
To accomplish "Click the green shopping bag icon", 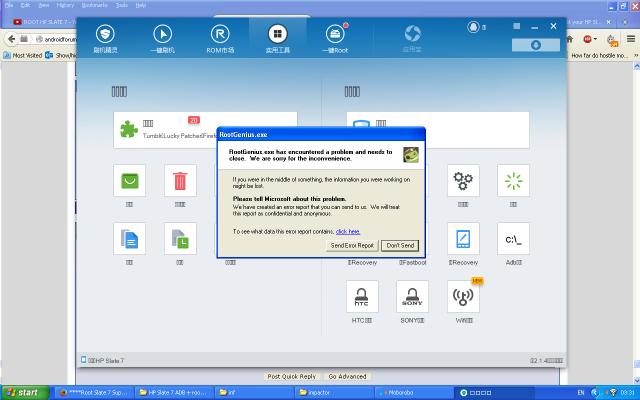I will 129,182.
